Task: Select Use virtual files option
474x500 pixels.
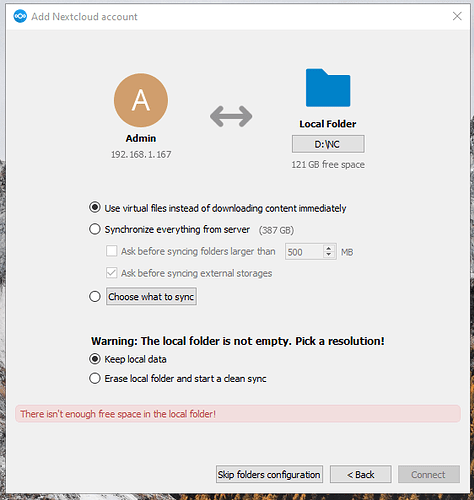Action: [95, 207]
